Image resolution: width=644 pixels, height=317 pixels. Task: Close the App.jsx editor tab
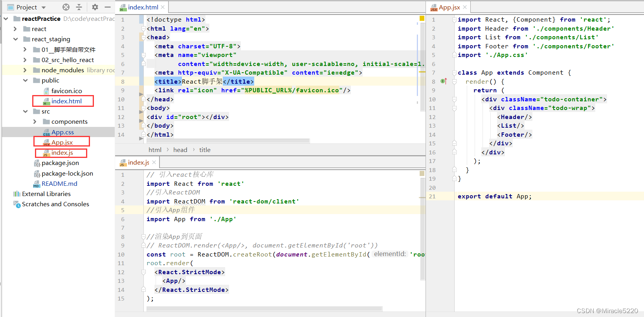click(465, 7)
